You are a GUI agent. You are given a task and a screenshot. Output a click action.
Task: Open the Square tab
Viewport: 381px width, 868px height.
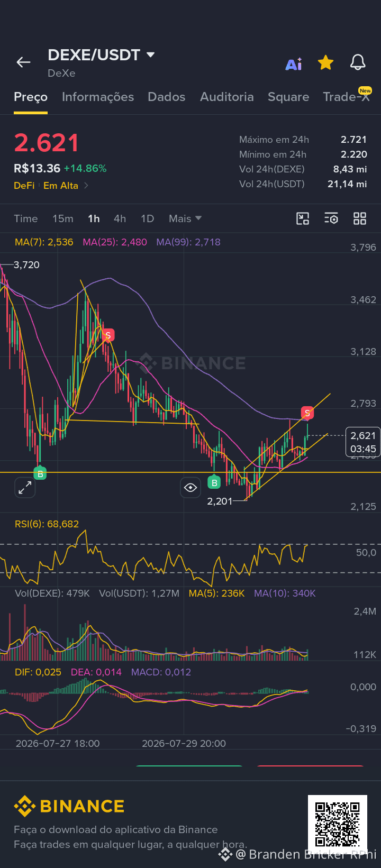[x=288, y=97]
